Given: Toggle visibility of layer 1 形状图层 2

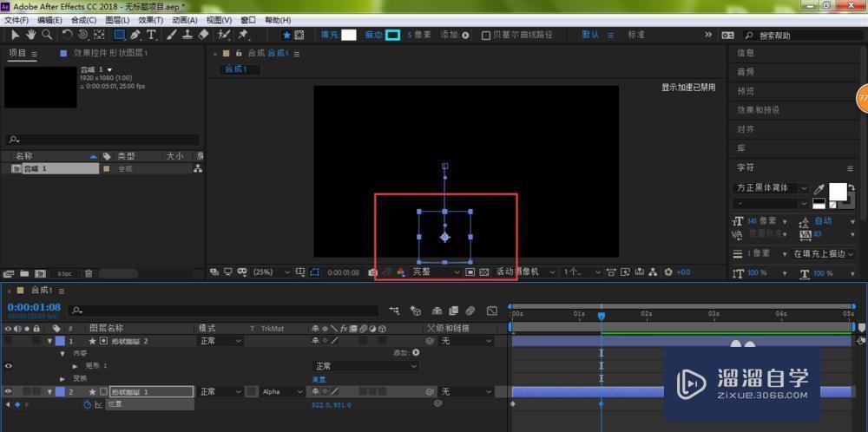Looking at the screenshot, I should tap(9, 341).
